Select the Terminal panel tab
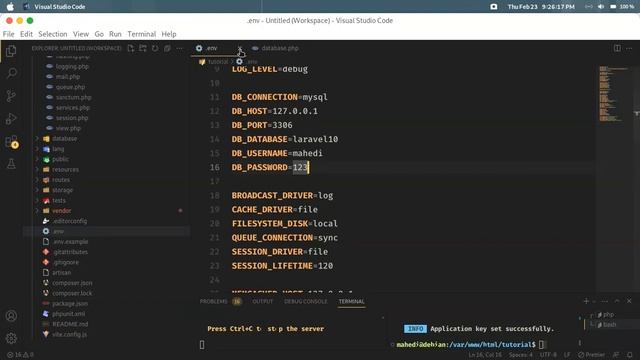Image resolution: width=640 pixels, height=360 pixels. (x=351, y=301)
